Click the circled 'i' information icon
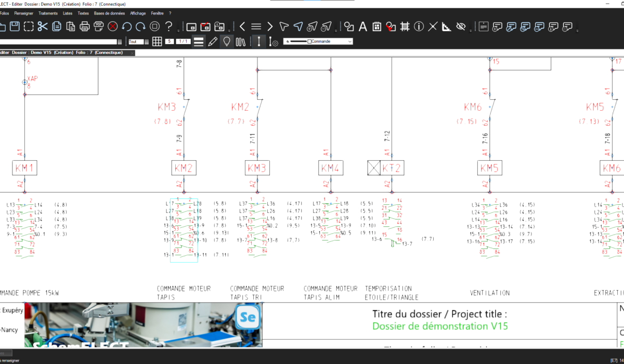This screenshot has height=364, width=624. pos(419,26)
